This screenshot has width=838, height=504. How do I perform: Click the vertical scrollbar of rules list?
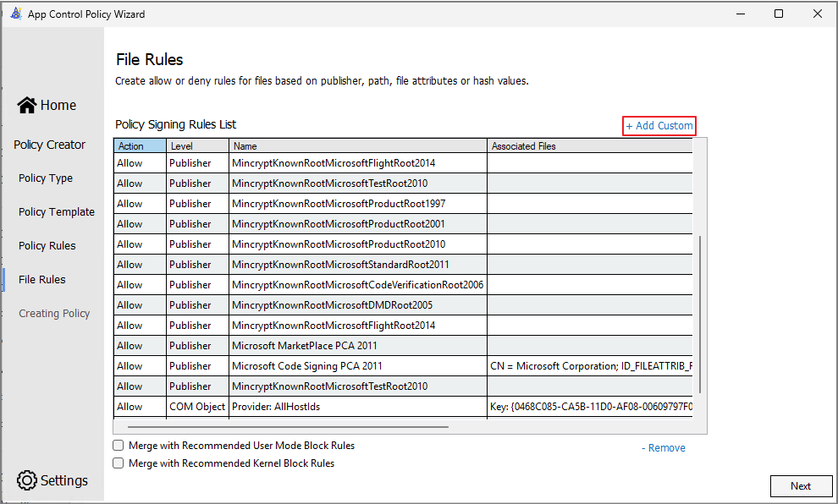(699, 315)
